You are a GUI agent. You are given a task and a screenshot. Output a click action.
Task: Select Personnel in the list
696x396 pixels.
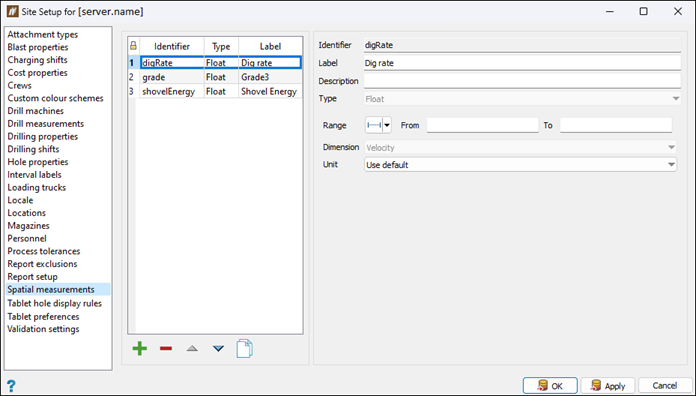point(27,238)
